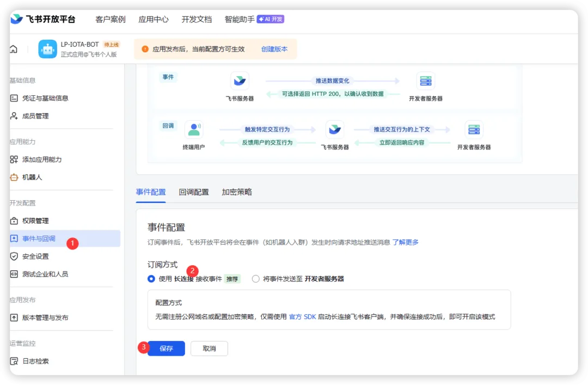The height and width of the screenshot is (385, 588).
Task: Click the 日志检索 search icon
Action: [14, 361]
